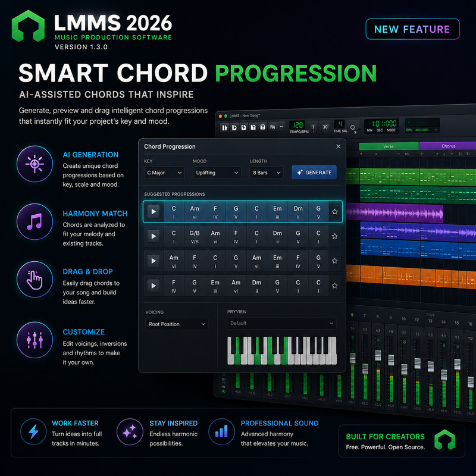The width and height of the screenshot is (476, 476).
Task: Select Em chord in the highlighted progression
Action: (277, 212)
